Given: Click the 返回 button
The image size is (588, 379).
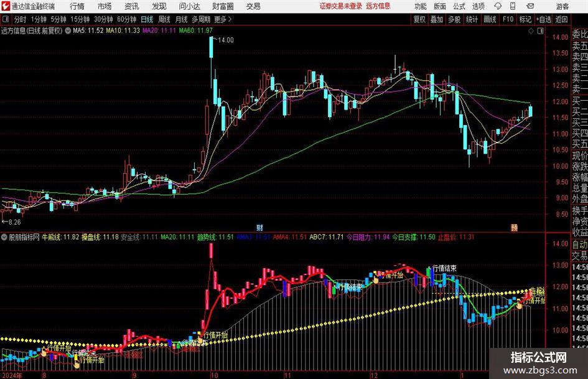Looking at the screenshot, I should [x=561, y=19].
